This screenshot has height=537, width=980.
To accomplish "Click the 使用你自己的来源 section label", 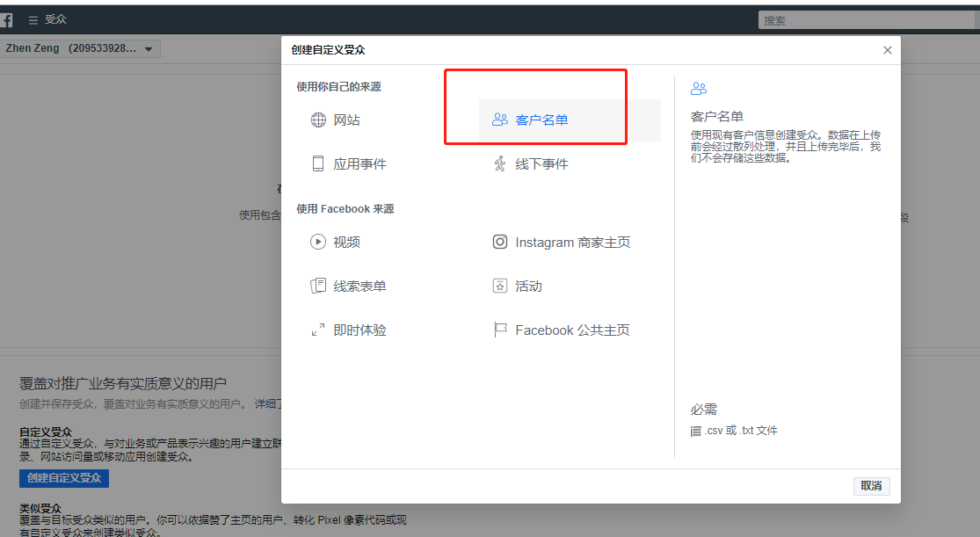I will 338,87.
